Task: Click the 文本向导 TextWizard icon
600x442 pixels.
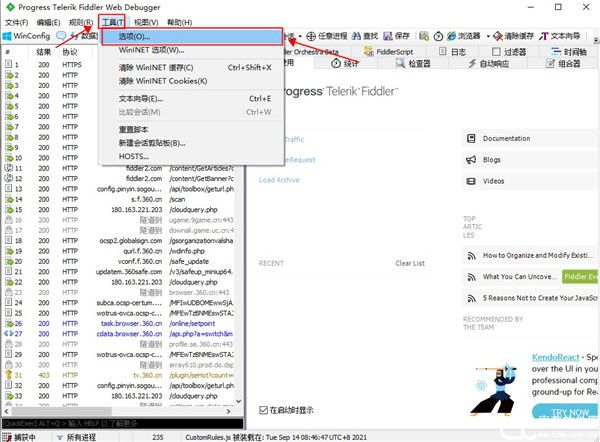Action: pos(544,36)
